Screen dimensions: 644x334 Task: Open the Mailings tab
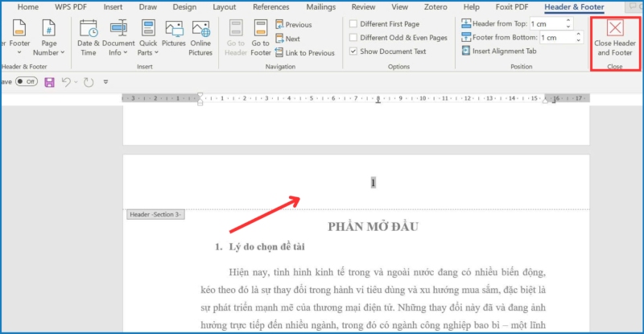[320, 7]
